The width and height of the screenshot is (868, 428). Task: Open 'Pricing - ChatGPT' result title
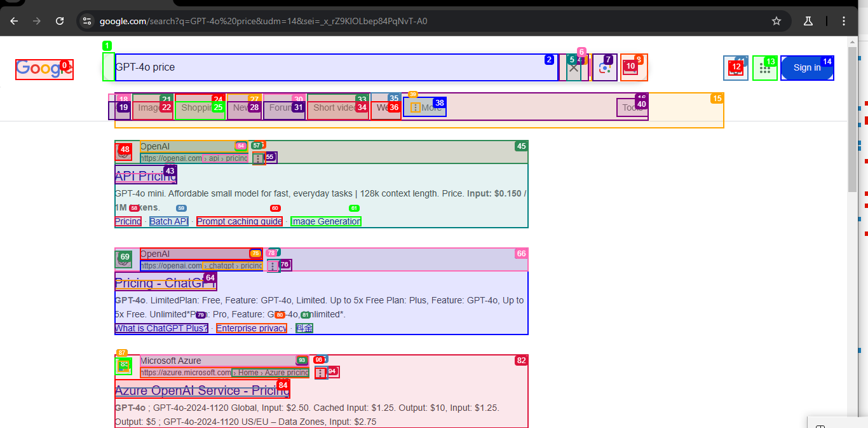[165, 282]
